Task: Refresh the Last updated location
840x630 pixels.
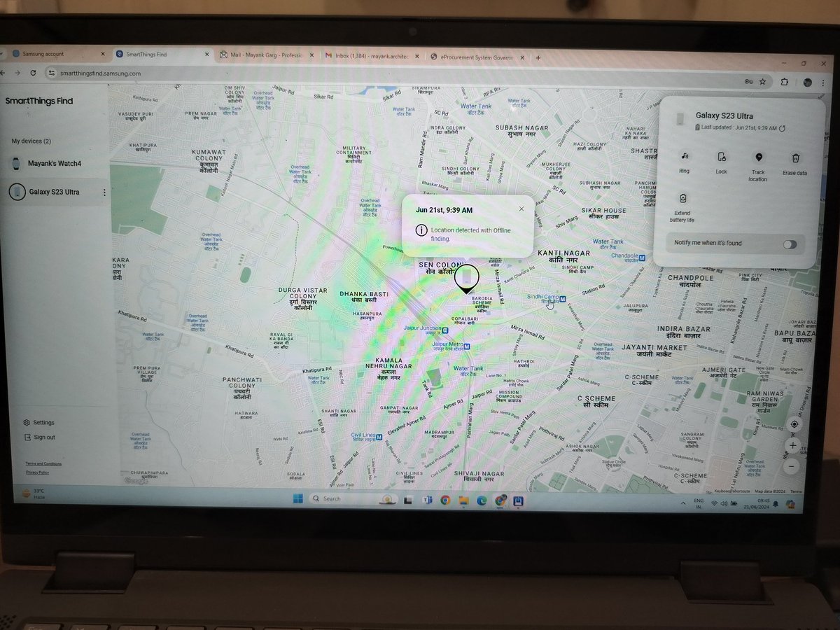Action: tap(782, 128)
